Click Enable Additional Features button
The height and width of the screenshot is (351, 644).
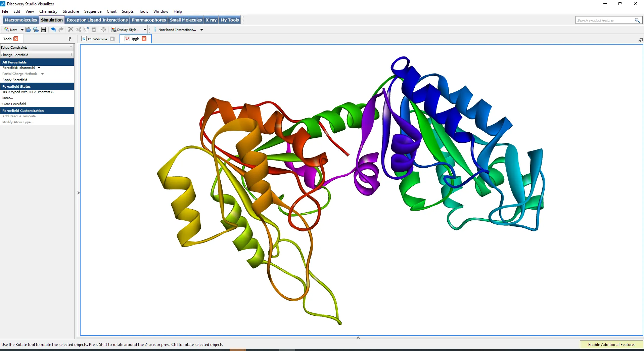pos(611,345)
